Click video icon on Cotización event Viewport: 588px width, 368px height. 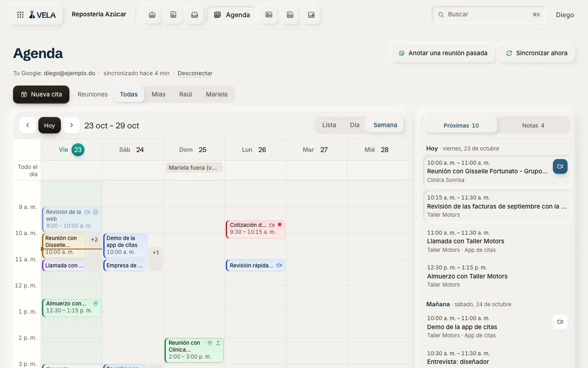272,225
